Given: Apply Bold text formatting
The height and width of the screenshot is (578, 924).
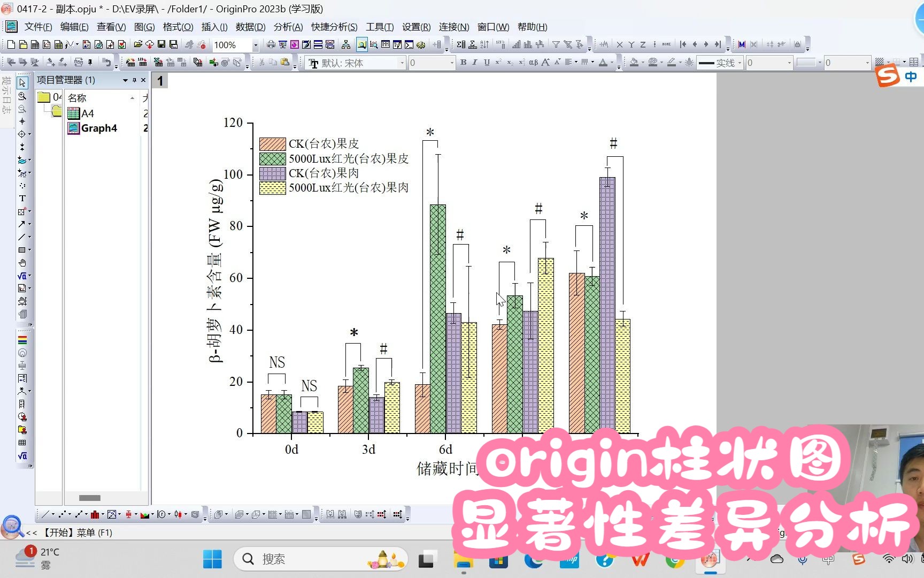Looking at the screenshot, I should (x=464, y=63).
